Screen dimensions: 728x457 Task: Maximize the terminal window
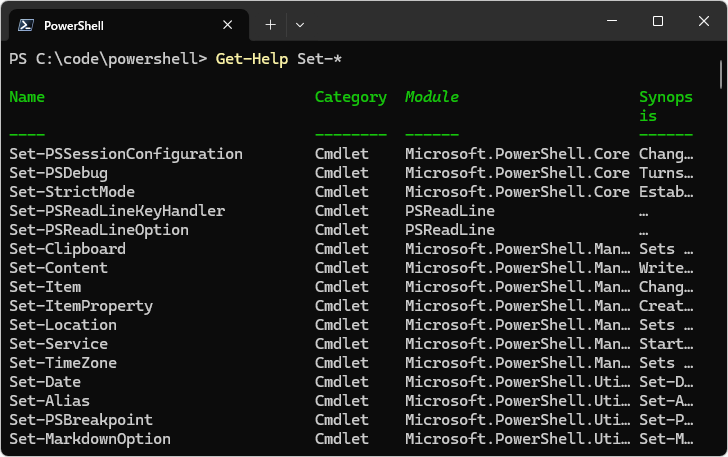657,22
